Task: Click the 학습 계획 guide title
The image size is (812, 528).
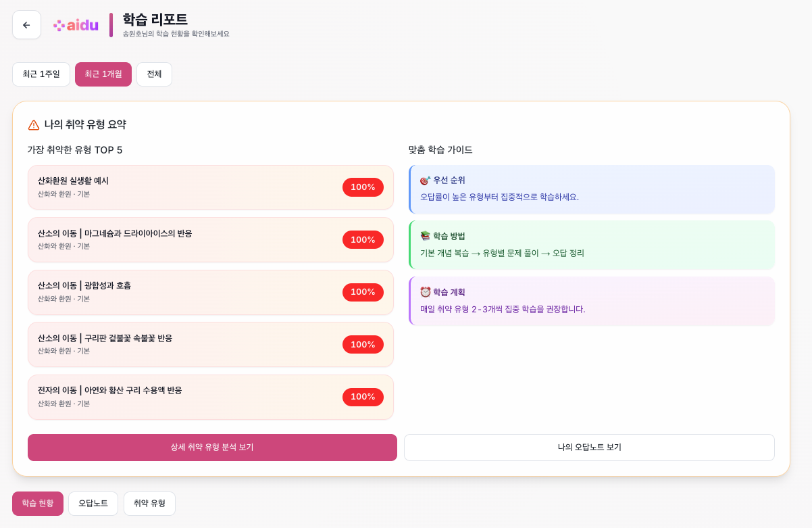Action: (x=449, y=292)
